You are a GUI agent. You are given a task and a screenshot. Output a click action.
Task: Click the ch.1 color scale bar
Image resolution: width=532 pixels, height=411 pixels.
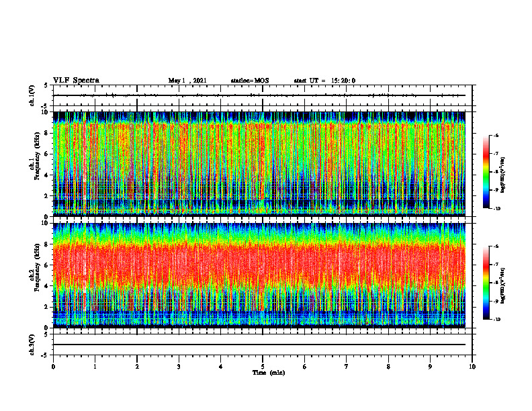tap(486, 172)
